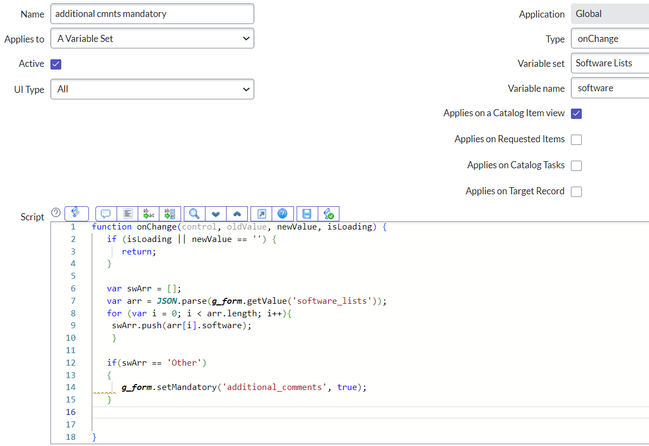Image resolution: width=649 pixels, height=446 pixels.
Task: Open the Type onChange dropdown
Action: [x=610, y=38]
